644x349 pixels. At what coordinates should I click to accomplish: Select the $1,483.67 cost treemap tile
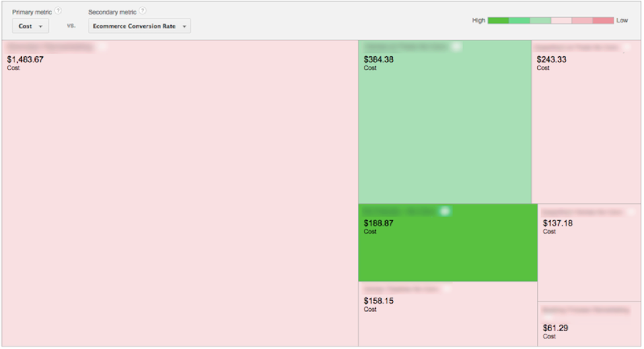[x=180, y=198]
